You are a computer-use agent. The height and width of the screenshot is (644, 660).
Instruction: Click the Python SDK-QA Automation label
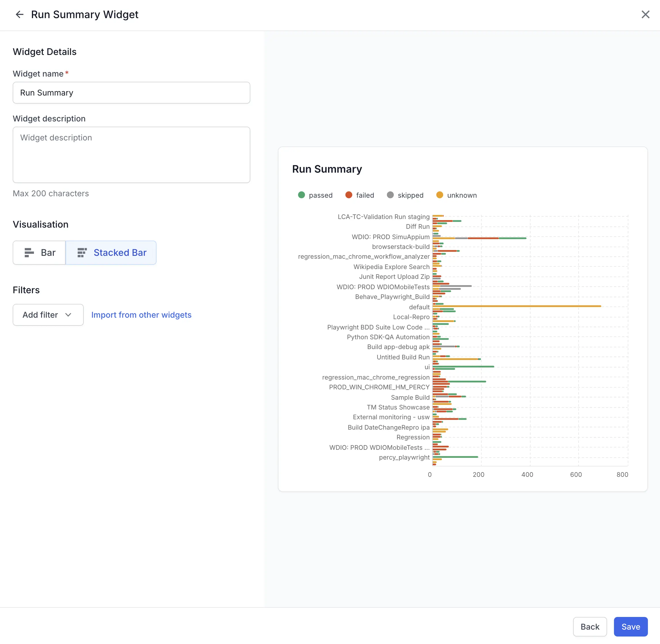(388, 337)
